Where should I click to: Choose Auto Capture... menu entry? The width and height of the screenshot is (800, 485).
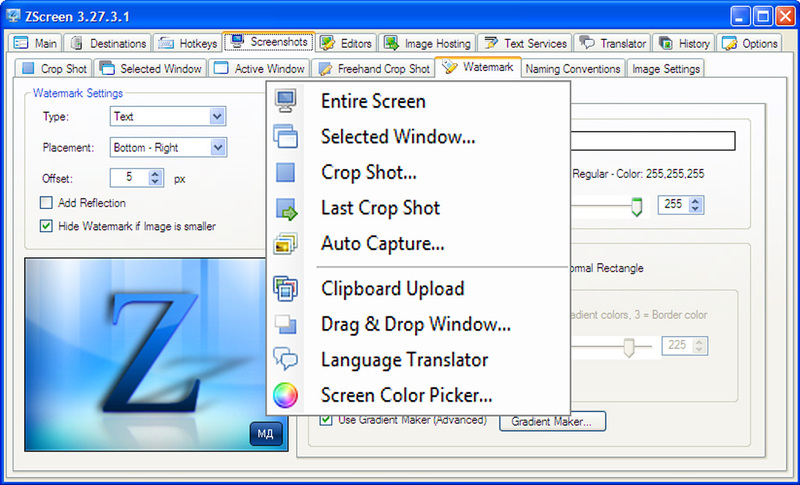418,244
